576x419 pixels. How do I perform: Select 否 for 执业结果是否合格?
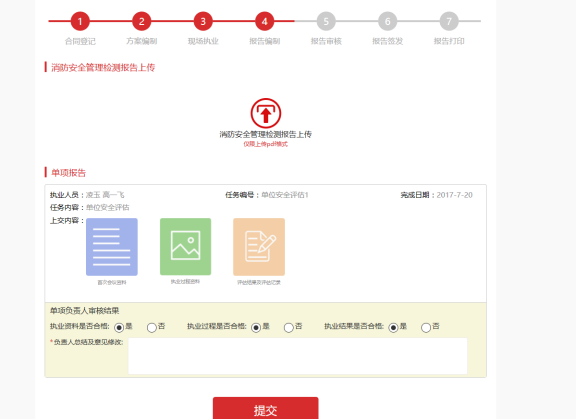(426, 328)
